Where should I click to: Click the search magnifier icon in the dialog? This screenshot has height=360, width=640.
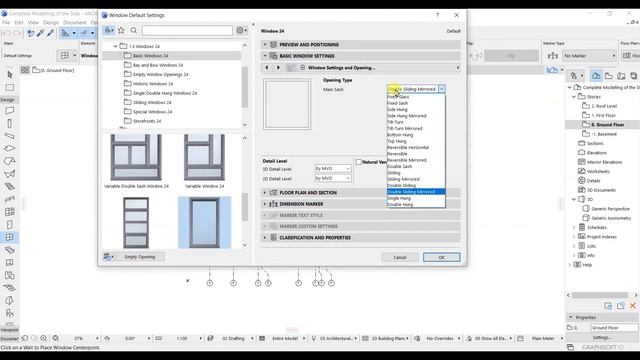point(133,30)
